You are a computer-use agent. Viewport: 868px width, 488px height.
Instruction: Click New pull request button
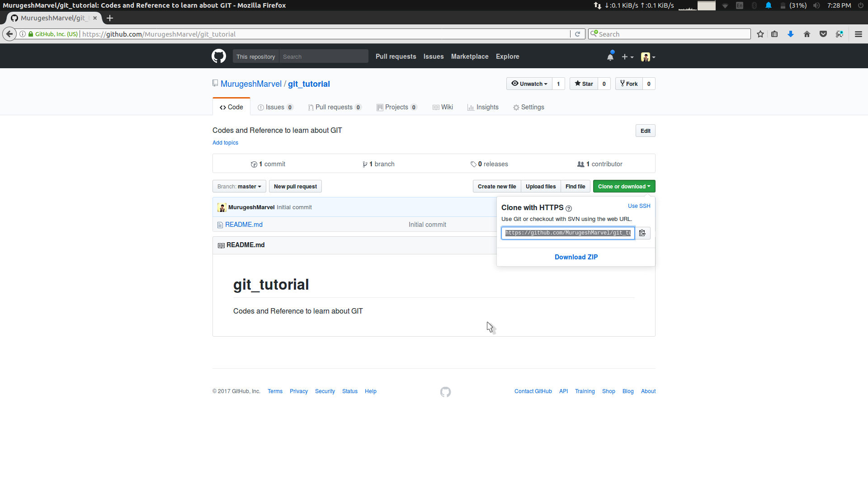coord(295,186)
